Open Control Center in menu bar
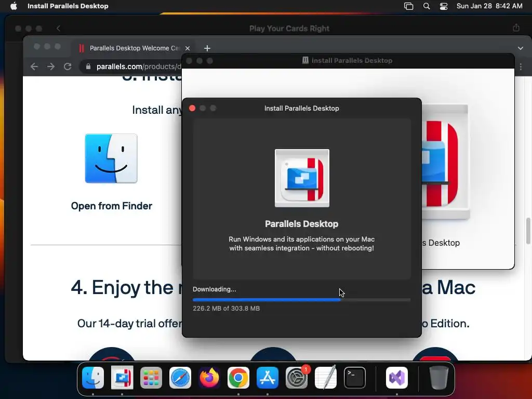The image size is (532, 399). tap(444, 6)
